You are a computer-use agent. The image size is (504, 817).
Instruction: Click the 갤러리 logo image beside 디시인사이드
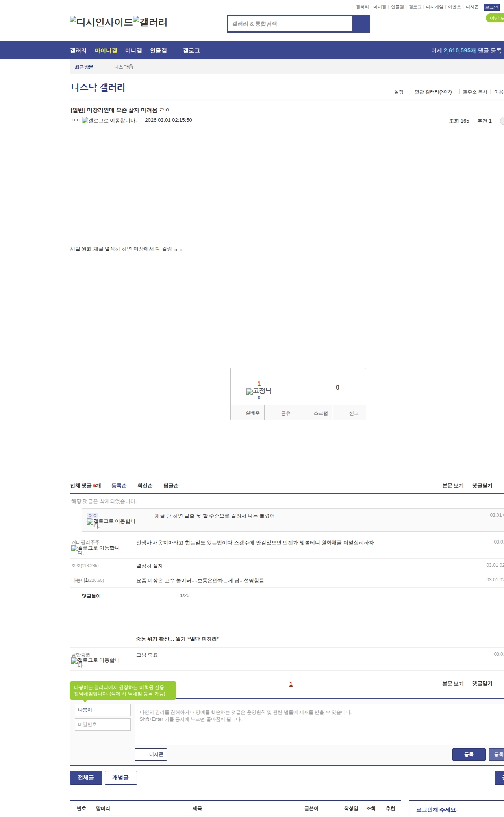[150, 22]
